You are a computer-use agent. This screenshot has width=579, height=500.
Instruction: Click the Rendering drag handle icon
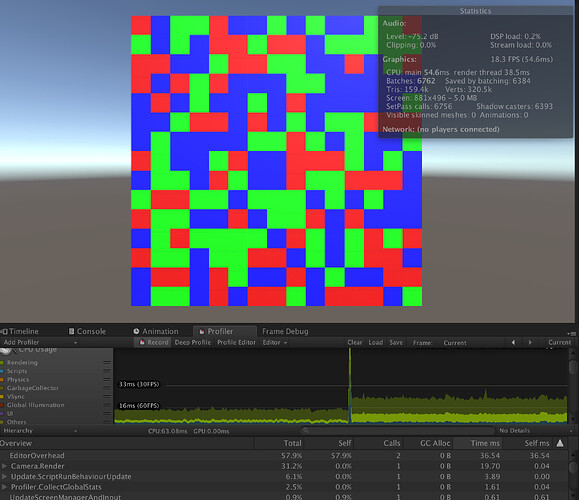tap(107, 363)
